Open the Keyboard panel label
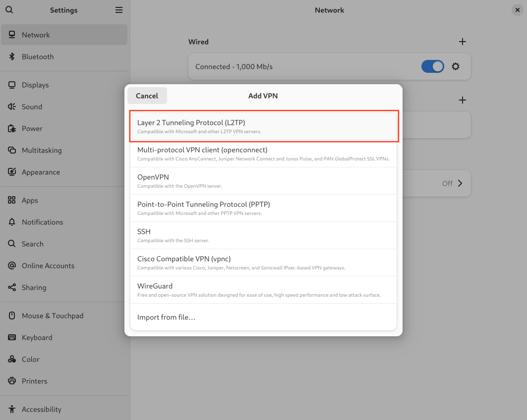 [x=37, y=338]
